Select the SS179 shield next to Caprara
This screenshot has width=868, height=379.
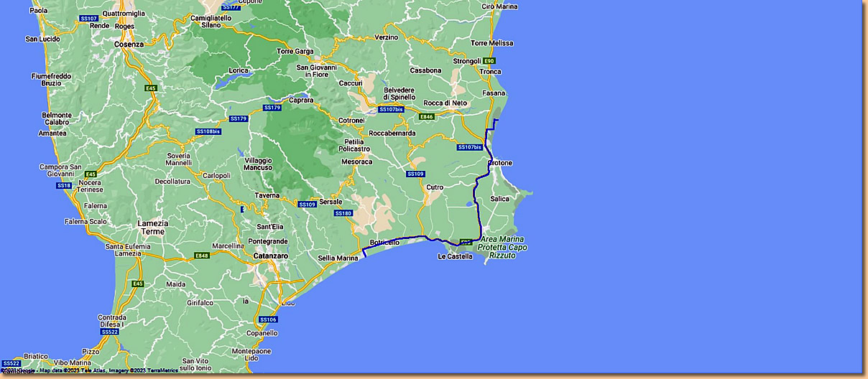click(x=272, y=108)
